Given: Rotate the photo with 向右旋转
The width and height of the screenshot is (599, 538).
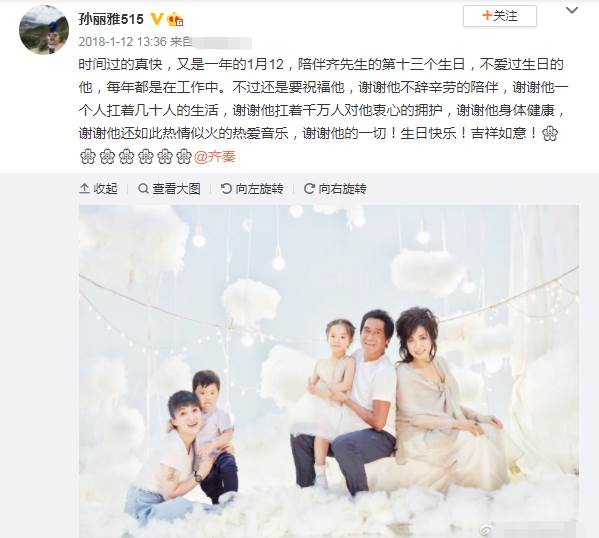Looking at the screenshot, I should (x=335, y=188).
